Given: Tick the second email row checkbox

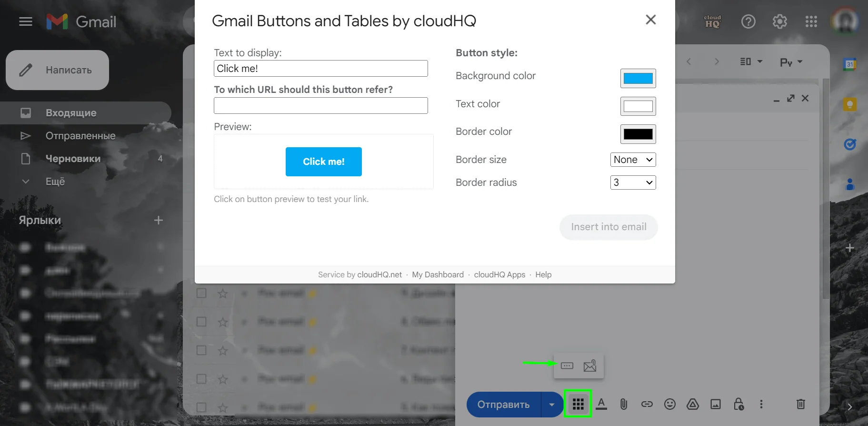Looking at the screenshot, I should [x=201, y=322].
